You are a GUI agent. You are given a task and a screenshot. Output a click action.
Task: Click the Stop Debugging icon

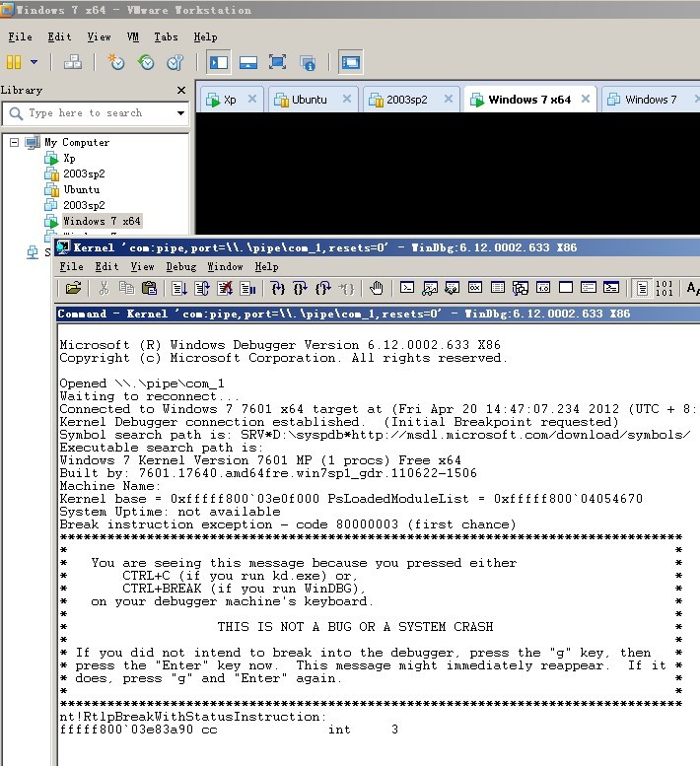tap(225, 288)
